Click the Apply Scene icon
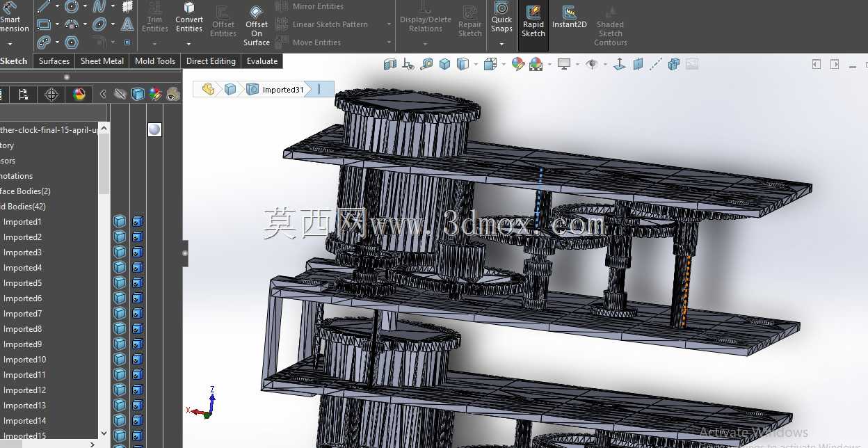Image resolution: width=868 pixels, height=448 pixels. [x=536, y=64]
